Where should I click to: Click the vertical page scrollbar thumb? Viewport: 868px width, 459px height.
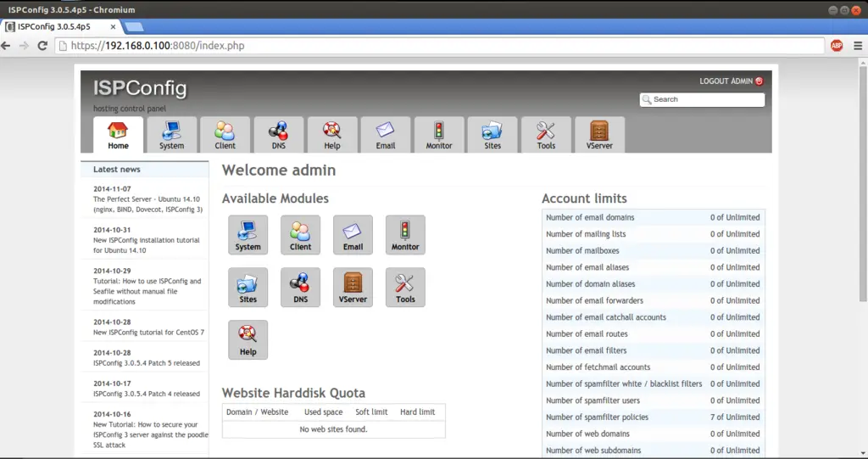point(863,184)
